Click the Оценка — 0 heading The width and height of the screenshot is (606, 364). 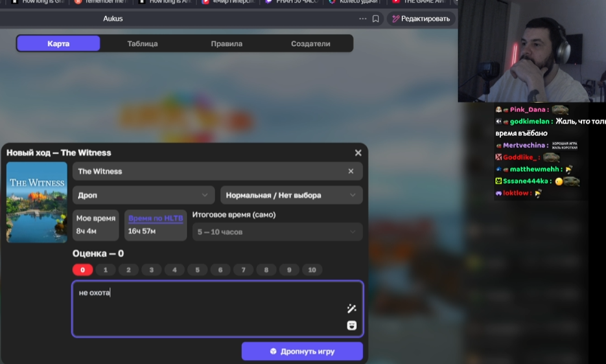pyautogui.click(x=98, y=253)
